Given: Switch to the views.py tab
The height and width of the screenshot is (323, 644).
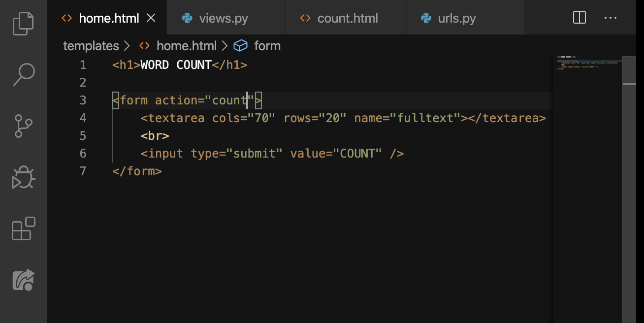Looking at the screenshot, I should [224, 18].
